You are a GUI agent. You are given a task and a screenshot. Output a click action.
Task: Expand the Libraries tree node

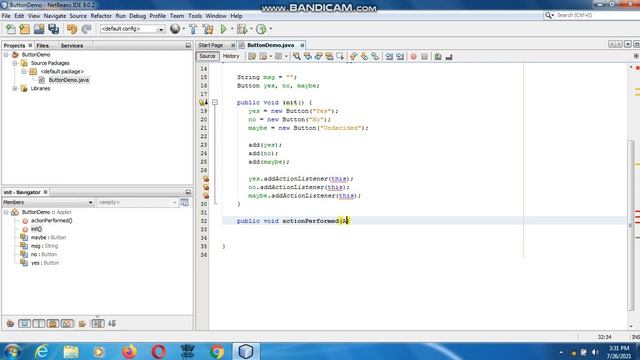pos(15,89)
